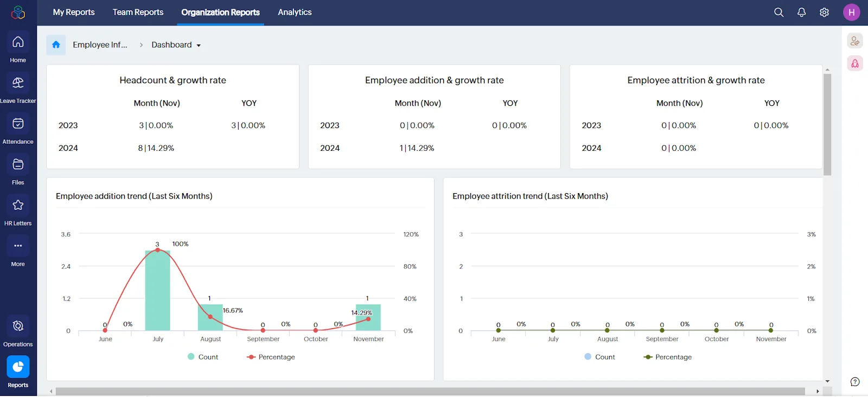Click the Employee Inf... breadcrumb link
The image size is (868, 397).
point(100,45)
